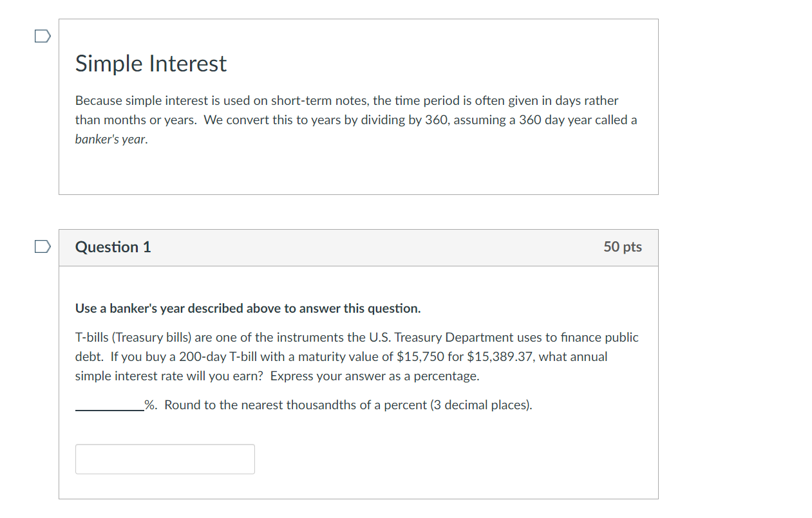Image resolution: width=812 pixels, height=518 pixels.
Task: Click the Simple Interest heading
Action: (x=150, y=63)
